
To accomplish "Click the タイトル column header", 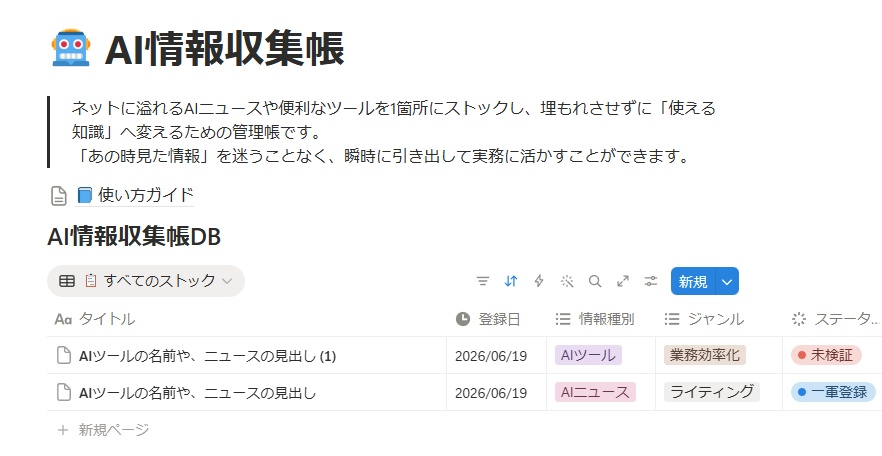I will [x=246, y=319].
